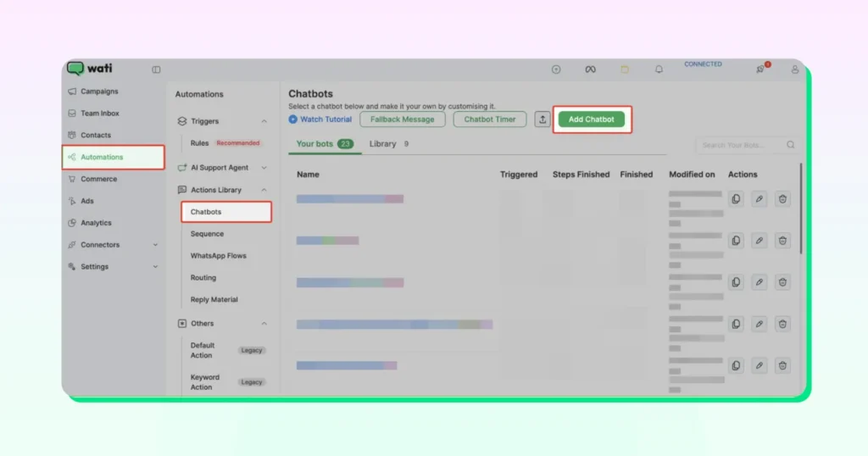Switch to the Library tab
The width and height of the screenshot is (868, 456).
(x=383, y=144)
